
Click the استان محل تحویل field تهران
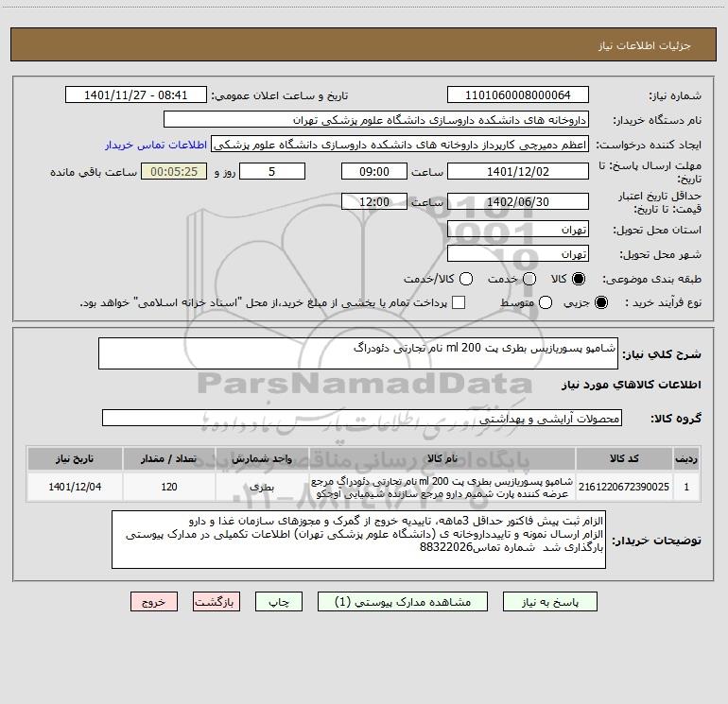pos(518,229)
